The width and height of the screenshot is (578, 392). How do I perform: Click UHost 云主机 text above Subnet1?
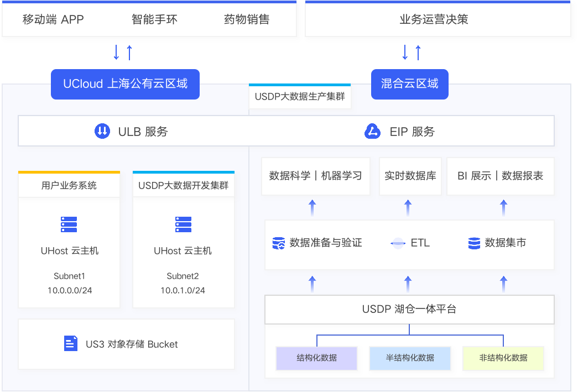click(69, 251)
